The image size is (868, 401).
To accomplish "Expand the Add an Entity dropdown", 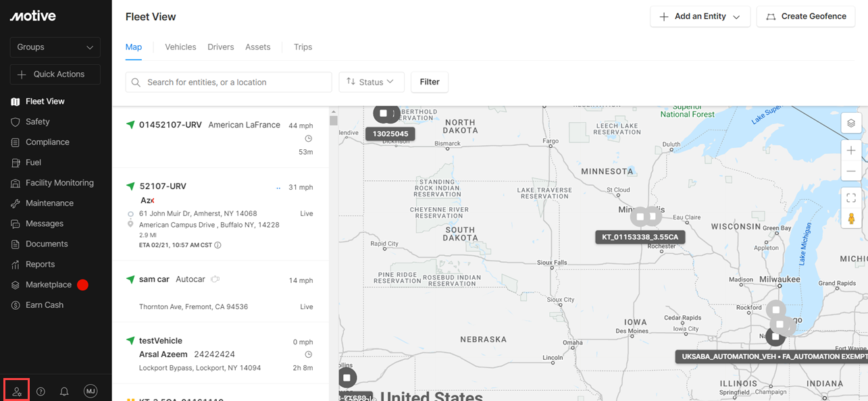I will click(x=700, y=17).
